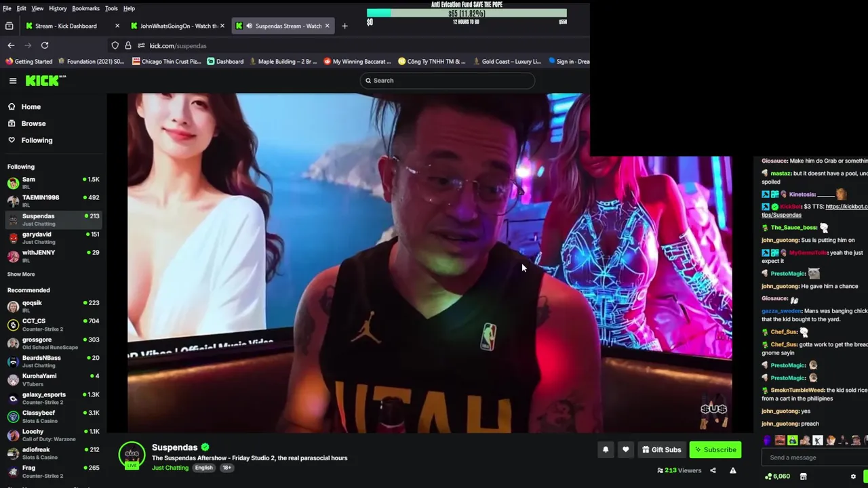Click the Home icon in sidebar
868x488 pixels.
12,106
